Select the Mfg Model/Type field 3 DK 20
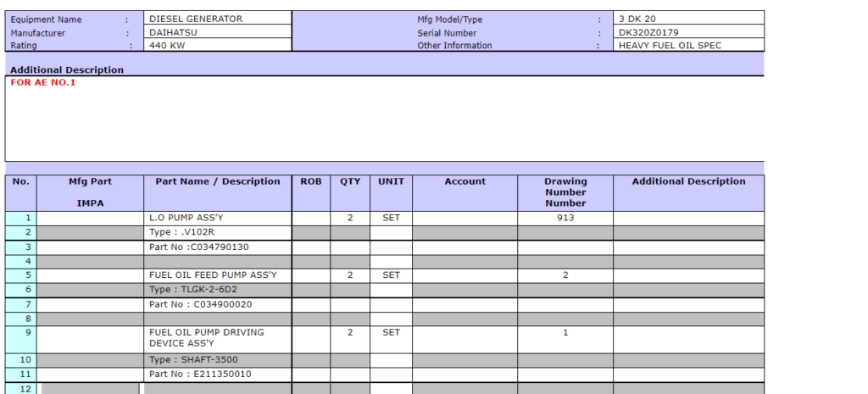868x394 pixels. [x=688, y=19]
